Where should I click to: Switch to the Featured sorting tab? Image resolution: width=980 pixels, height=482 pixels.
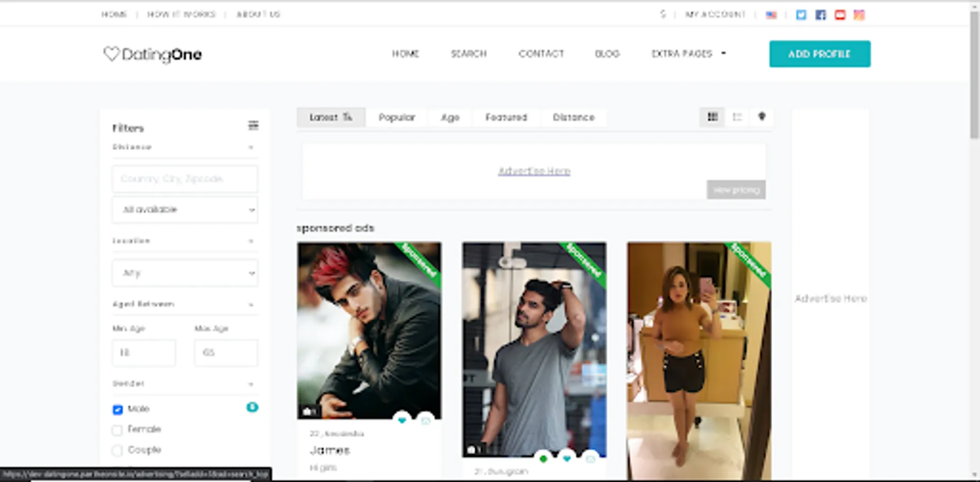pos(506,117)
